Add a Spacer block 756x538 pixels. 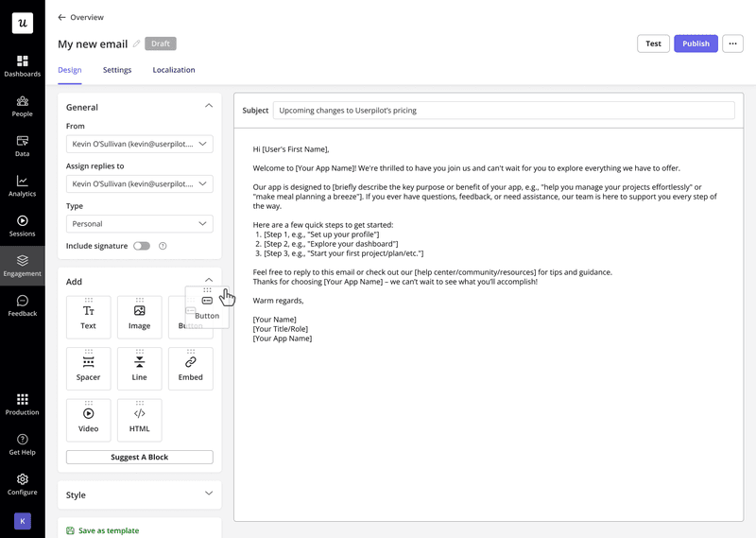[x=88, y=368]
